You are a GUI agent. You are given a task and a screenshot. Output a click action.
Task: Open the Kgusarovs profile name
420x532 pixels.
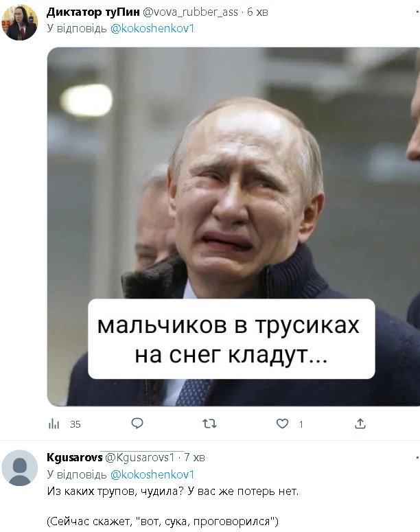tap(75, 457)
